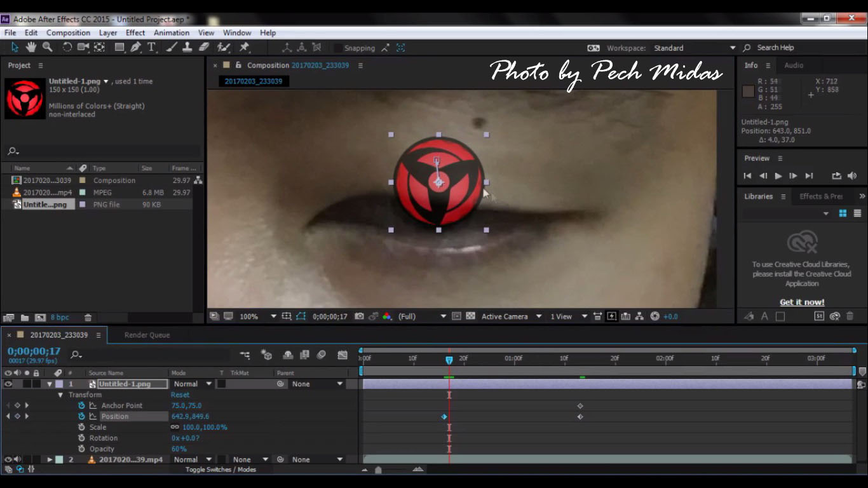Mute audio of the 2017020...39.mp4 layer

(x=18, y=459)
